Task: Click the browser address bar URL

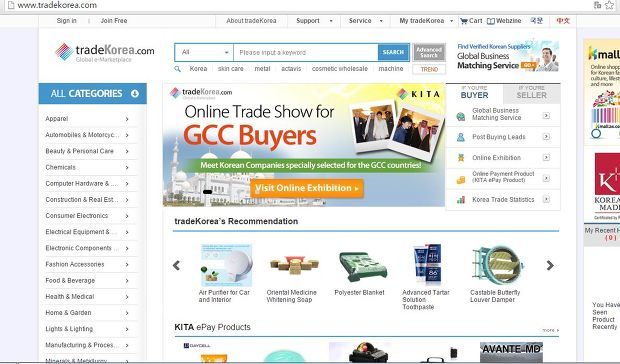Action: point(57,5)
